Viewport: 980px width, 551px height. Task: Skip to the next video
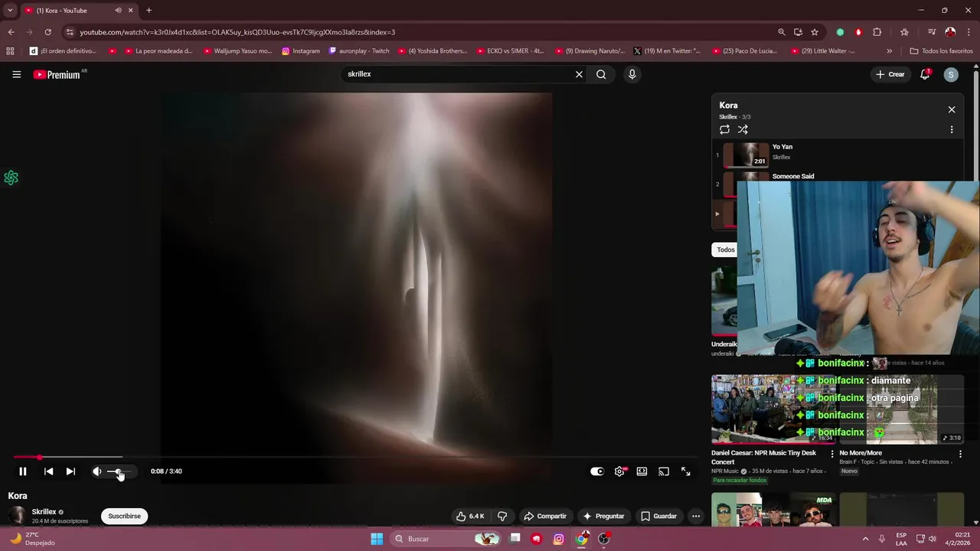click(70, 471)
